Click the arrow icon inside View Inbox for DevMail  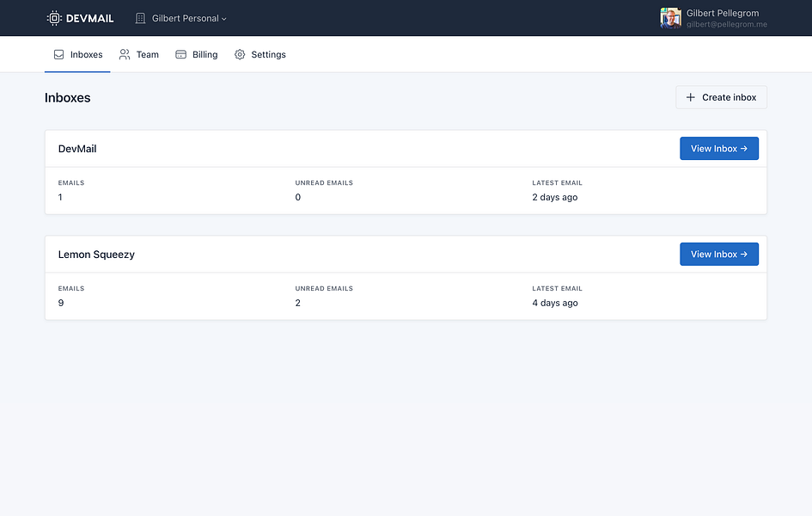742,148
